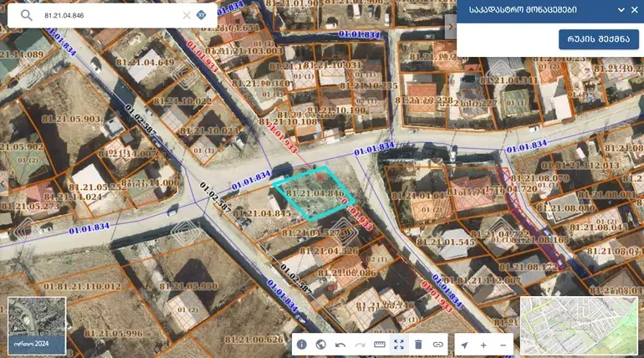Select parcel labeled 81.21.05.273

(x=29, y=207)
